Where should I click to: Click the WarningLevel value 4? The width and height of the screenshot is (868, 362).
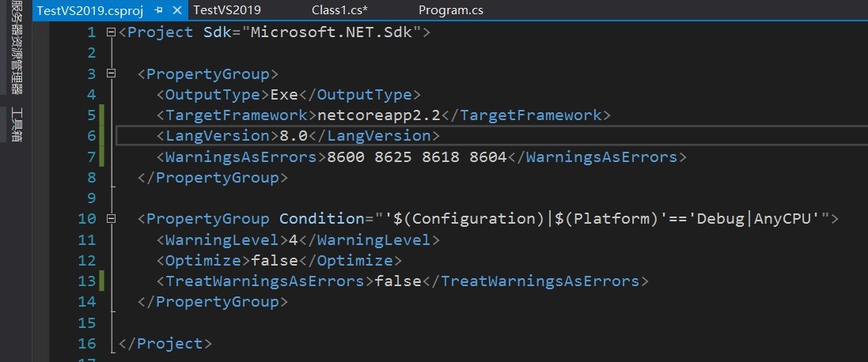[294, 239]
